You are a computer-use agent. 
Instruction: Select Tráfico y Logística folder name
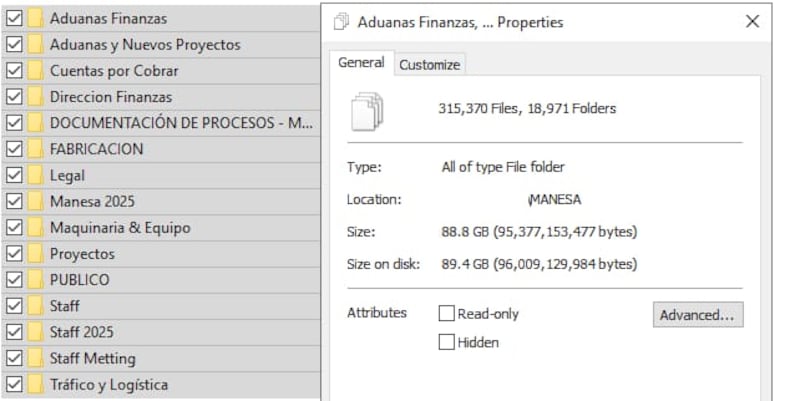(109, 385)
